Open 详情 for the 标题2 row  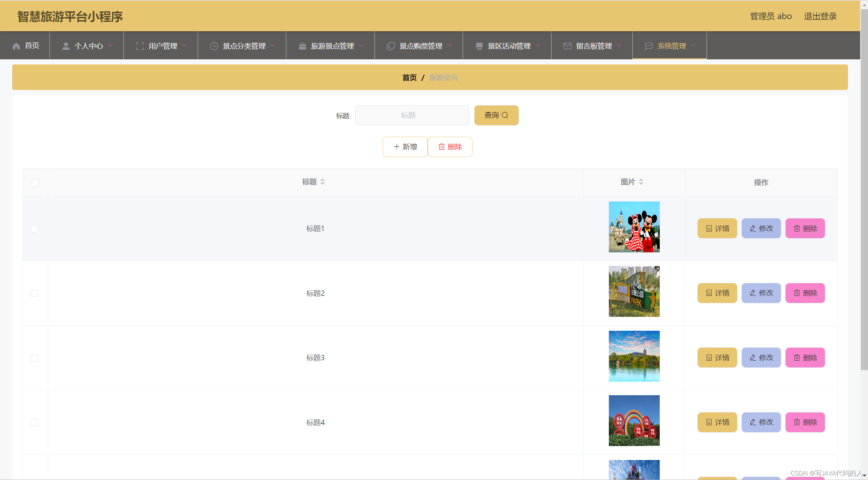[717, 293]
